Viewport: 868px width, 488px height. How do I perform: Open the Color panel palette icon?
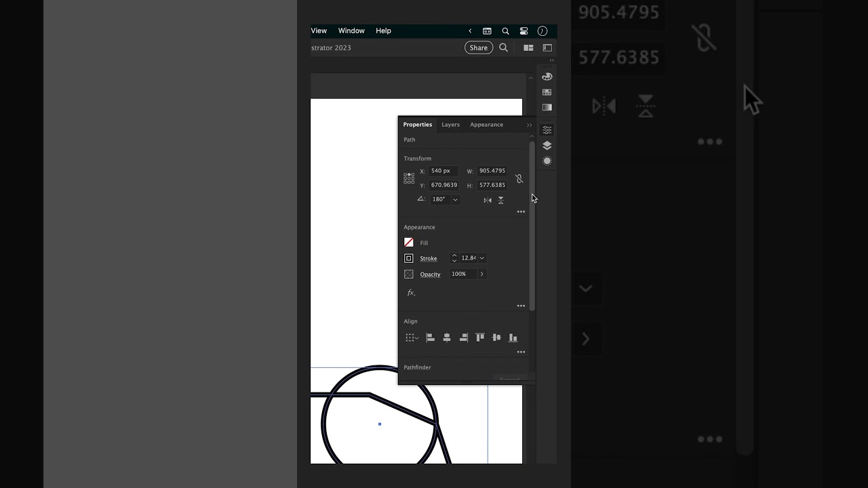coord(547,77)
